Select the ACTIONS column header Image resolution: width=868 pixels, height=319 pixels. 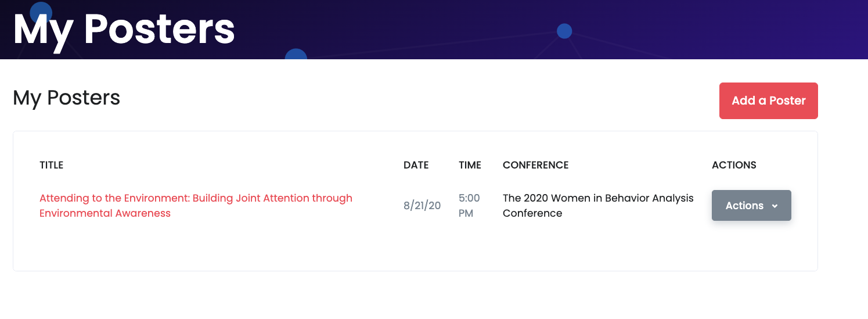[x=734, y=165]
